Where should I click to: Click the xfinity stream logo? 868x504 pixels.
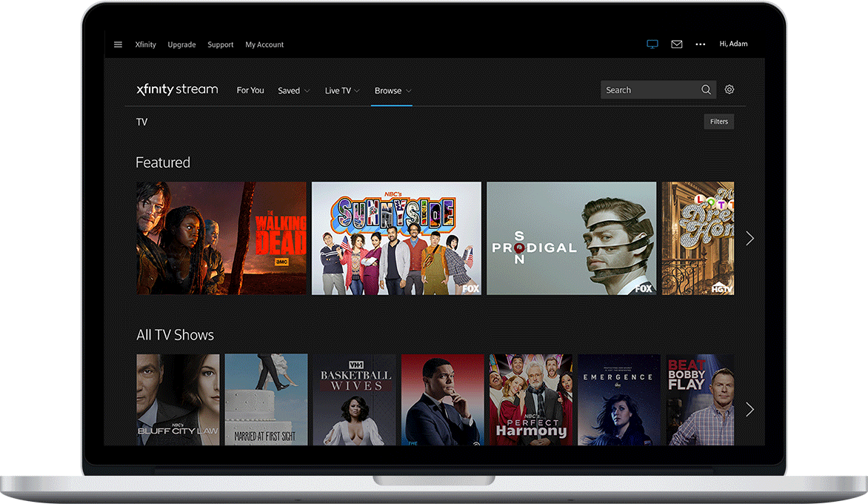[x=177, y=89]
